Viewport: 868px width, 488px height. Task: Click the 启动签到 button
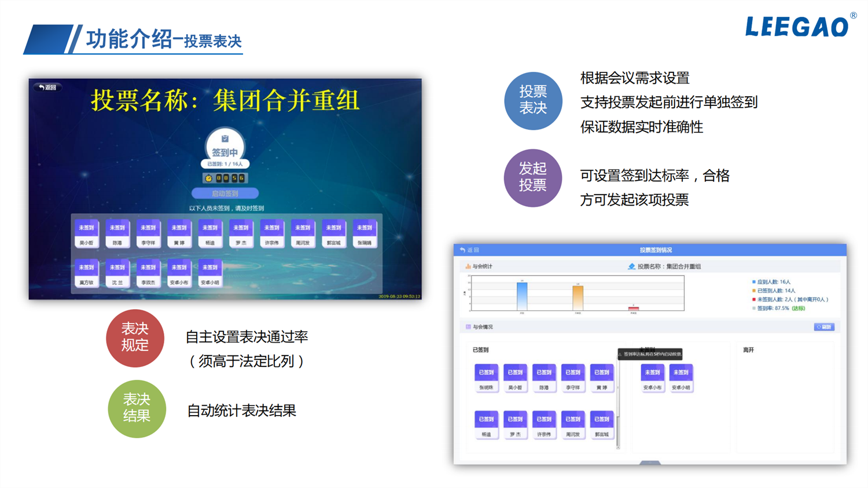click(225, 193)
